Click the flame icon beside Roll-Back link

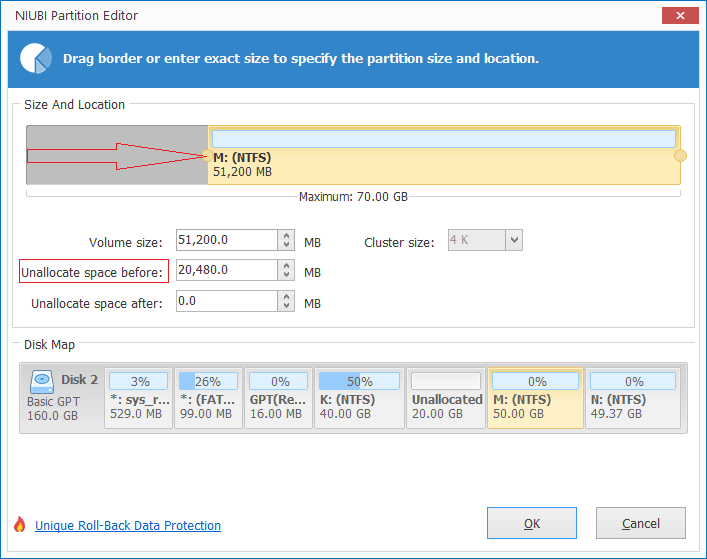[x=19, y=525]
